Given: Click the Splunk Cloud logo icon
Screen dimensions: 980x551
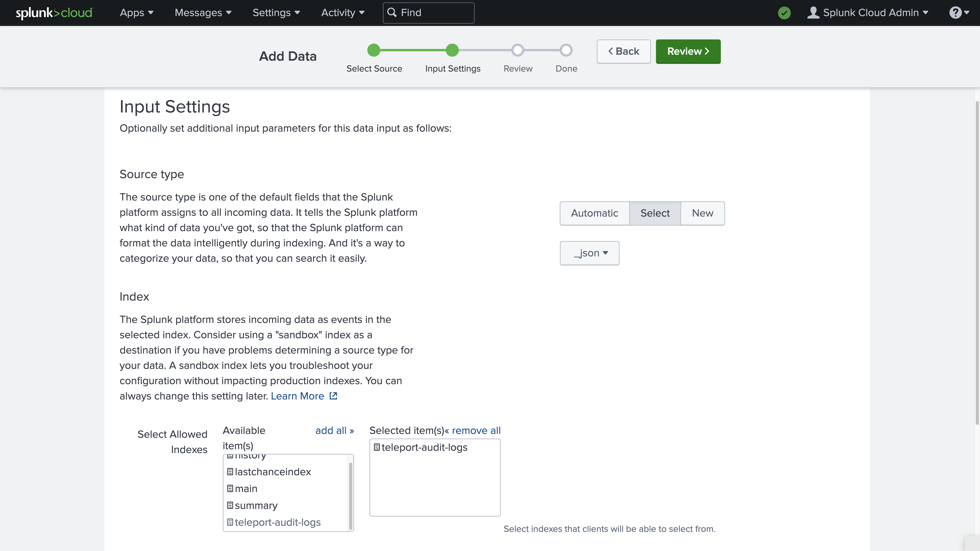Looking at the screenshot, I should [x=54, y=12].
